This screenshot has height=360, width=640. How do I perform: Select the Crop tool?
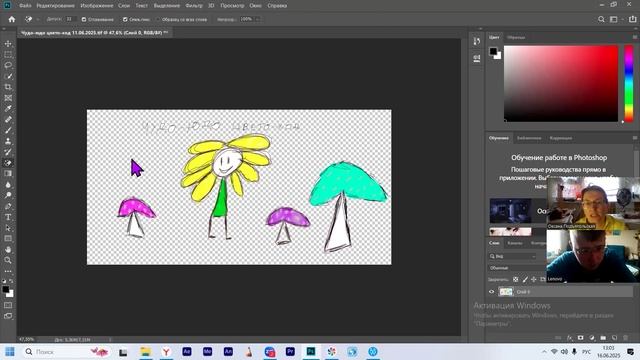(8, 87)
